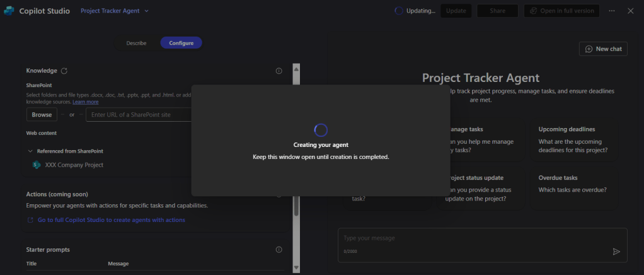Image resolution: width=644 pixels, height=275 pixels.
Task: Open the more options ellipsis menu
Action: tap(612, 11)
